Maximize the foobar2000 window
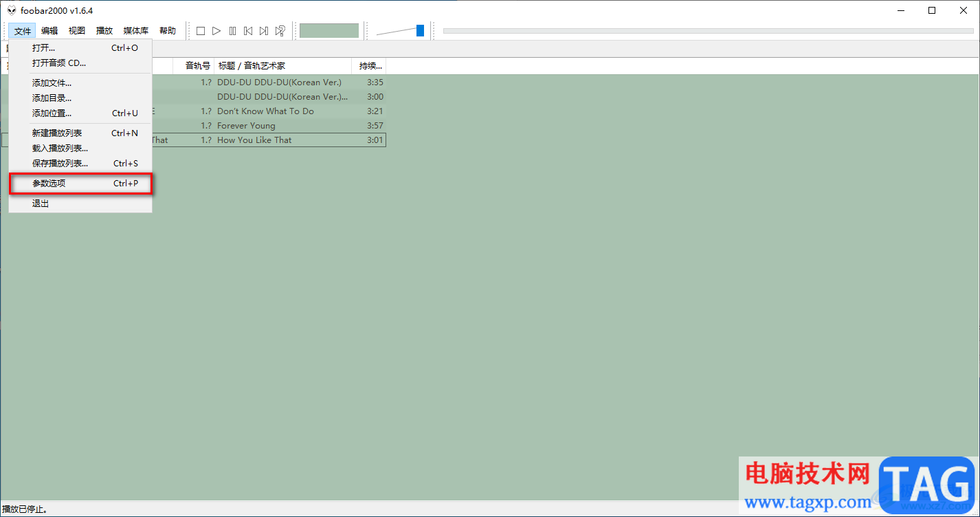Image resolution: width=980 pixels, height=517 pixels. click(x=932, y=10)
